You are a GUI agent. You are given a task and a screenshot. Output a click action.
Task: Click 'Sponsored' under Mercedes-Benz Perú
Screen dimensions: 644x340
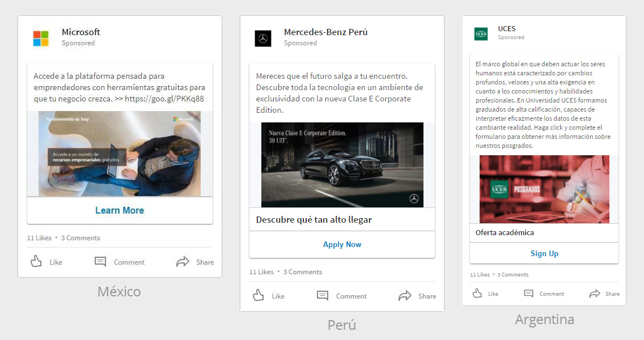click(x=300, y=43)
